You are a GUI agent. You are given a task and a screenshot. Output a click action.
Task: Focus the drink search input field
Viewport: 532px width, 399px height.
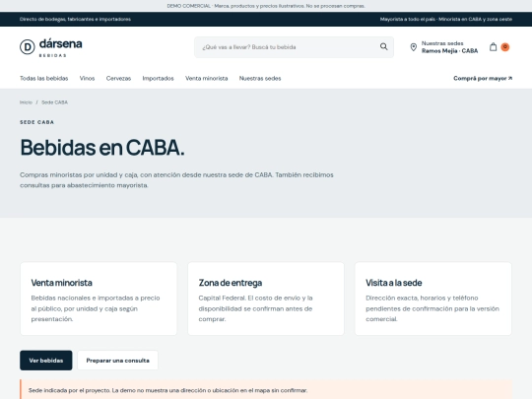click(294, 47)
